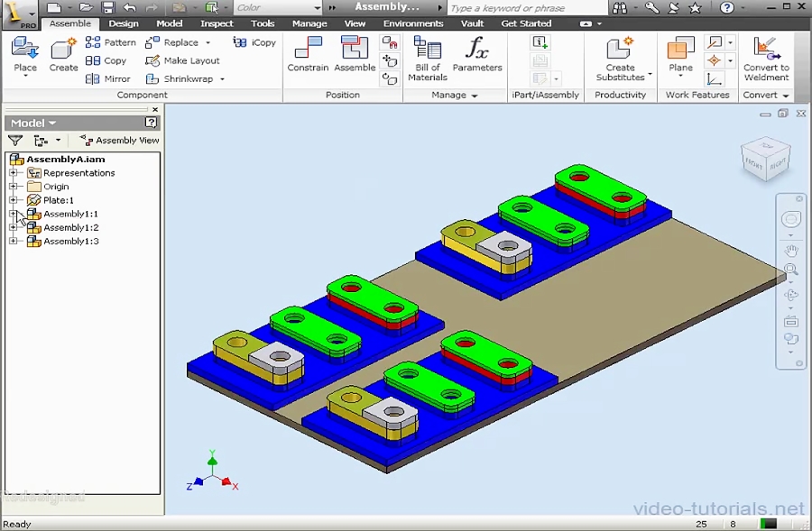Image resolution: width=812 pixels, height=531 pixels.
Task: Click the Assembly View button
Action: coord(118,140)
